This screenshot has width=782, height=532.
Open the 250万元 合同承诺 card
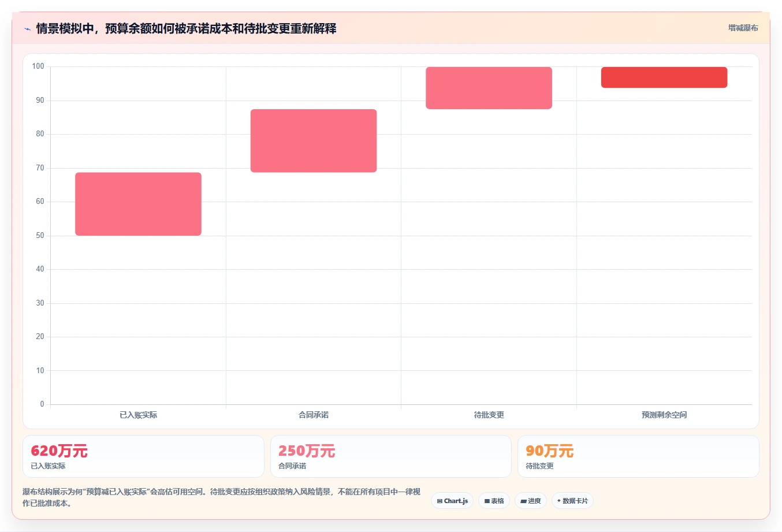tap(391, 456)
